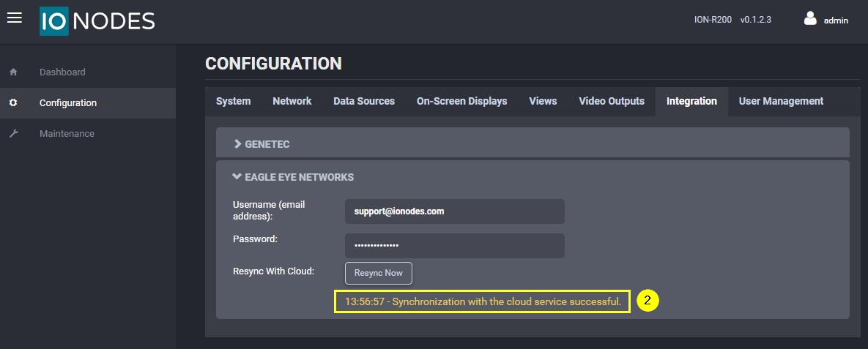868x349 pixels.
Task: Click the Password input field
Action: coord(454,246)
